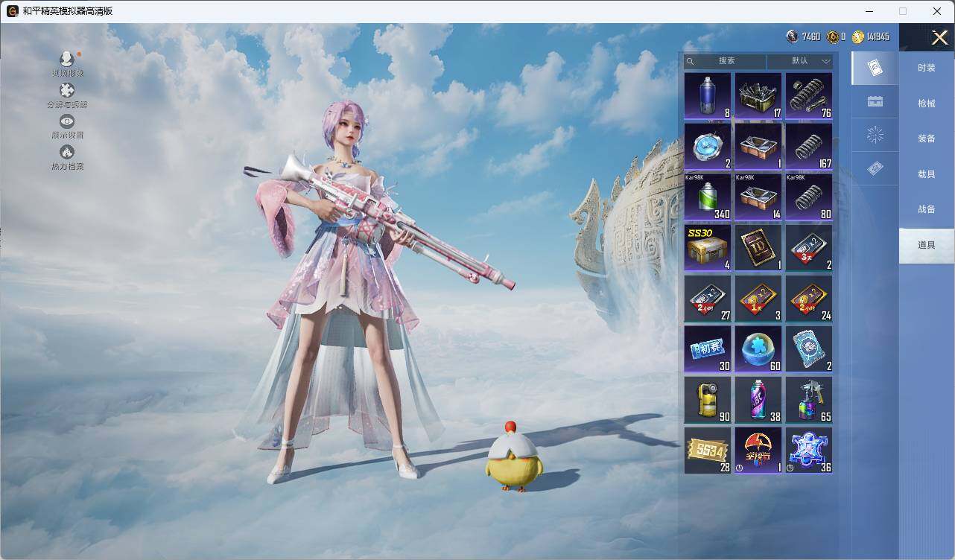Viewport: 955px width, 560px height.
Task: Switch to the 时装 tab
Action: [927, 68]
